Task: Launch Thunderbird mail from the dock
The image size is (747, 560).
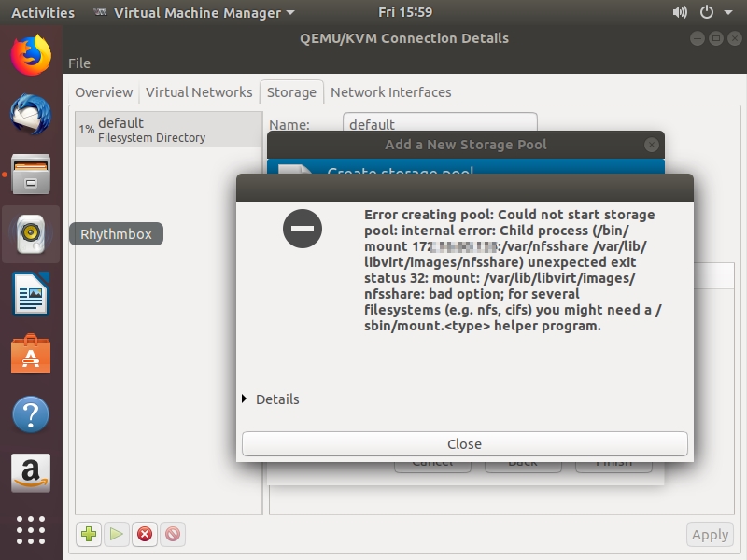Action: pos(31,116)
